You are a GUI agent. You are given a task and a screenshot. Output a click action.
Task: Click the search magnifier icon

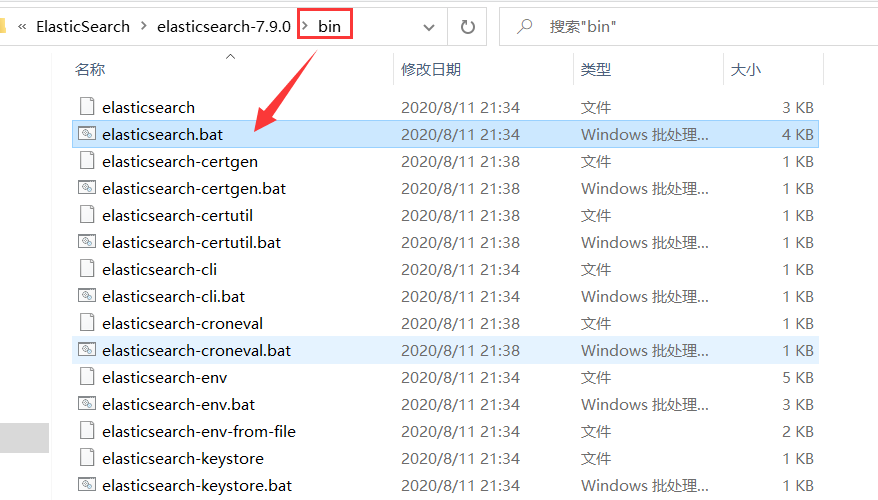click(524, 26)
